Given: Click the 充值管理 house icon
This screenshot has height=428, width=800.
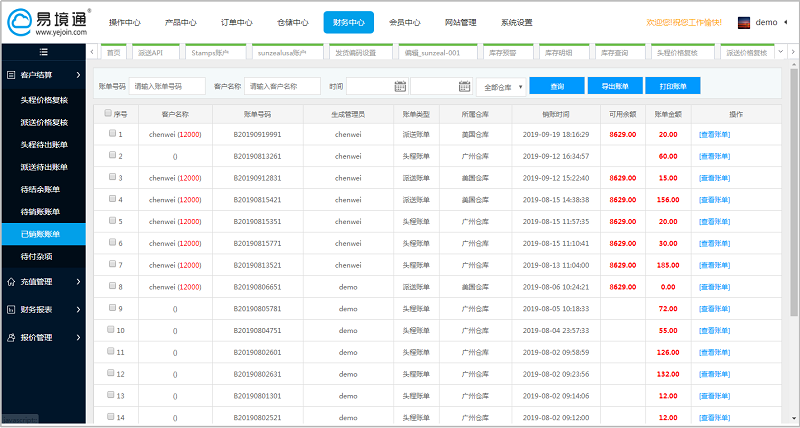Looking at the screenshot, I should pos(10,282).
